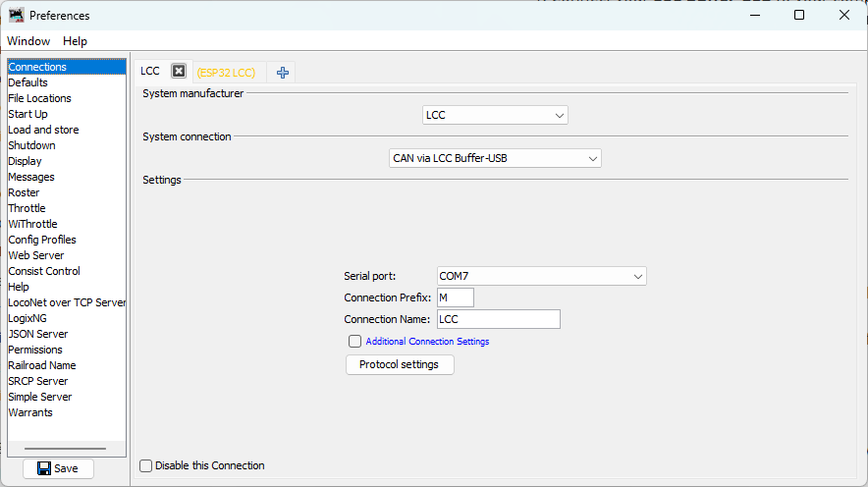
Task: Focus the Connection Prefix field
Action: click(x=455, y=298)
